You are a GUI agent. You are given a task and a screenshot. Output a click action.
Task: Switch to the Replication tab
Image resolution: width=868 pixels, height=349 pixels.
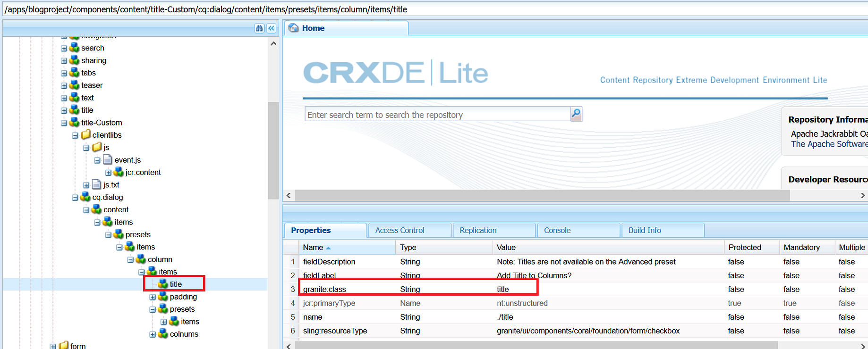tap(494, 230)
